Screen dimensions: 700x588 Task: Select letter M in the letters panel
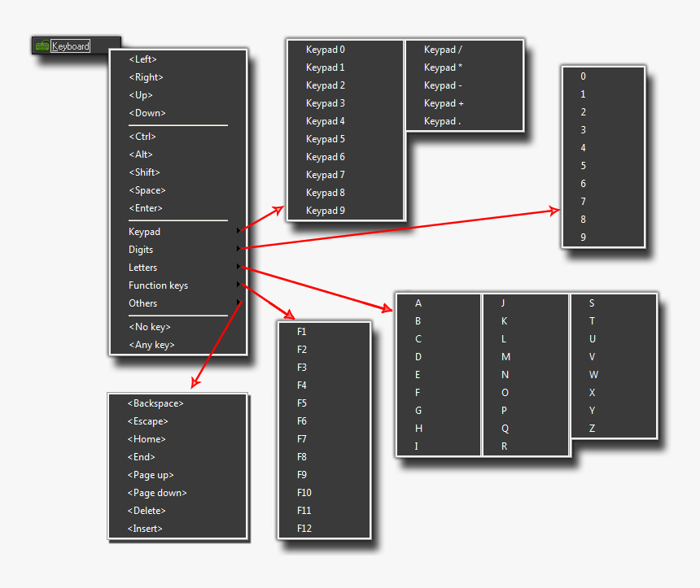tap(505, 356)
